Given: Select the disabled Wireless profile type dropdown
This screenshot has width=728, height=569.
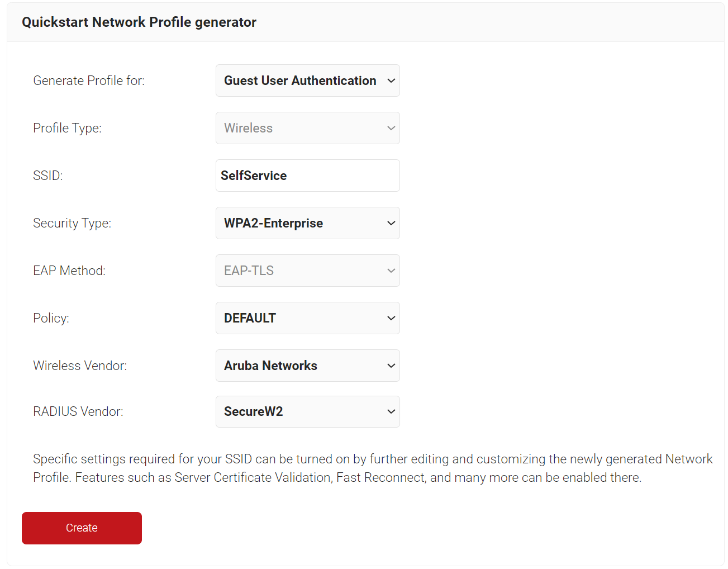Looking at the screenshot, I should click(x=307, y=128).
